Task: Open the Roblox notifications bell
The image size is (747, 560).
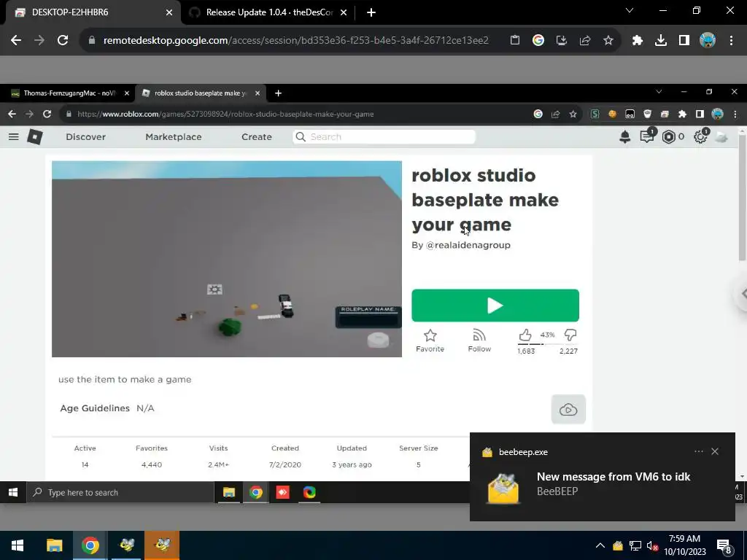Action: [x=624, y=137]
